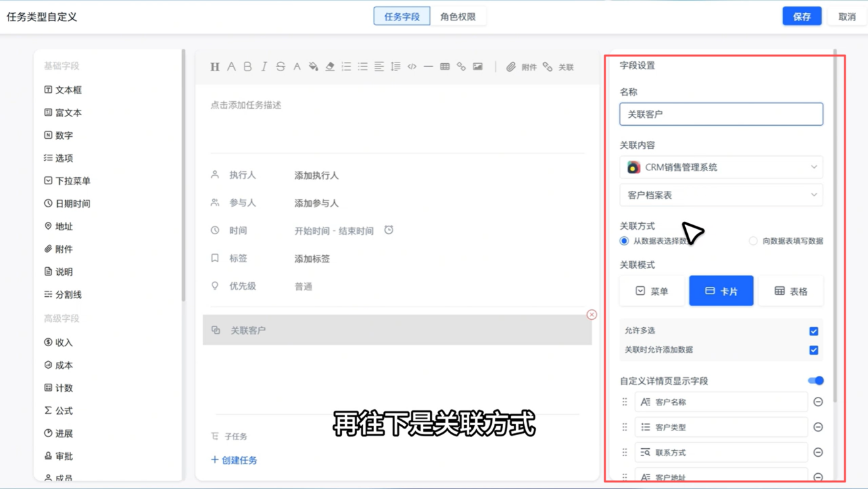This screenshot has width=868, height=489.
Task: Insert an image into the description
Action: (478, 66)
